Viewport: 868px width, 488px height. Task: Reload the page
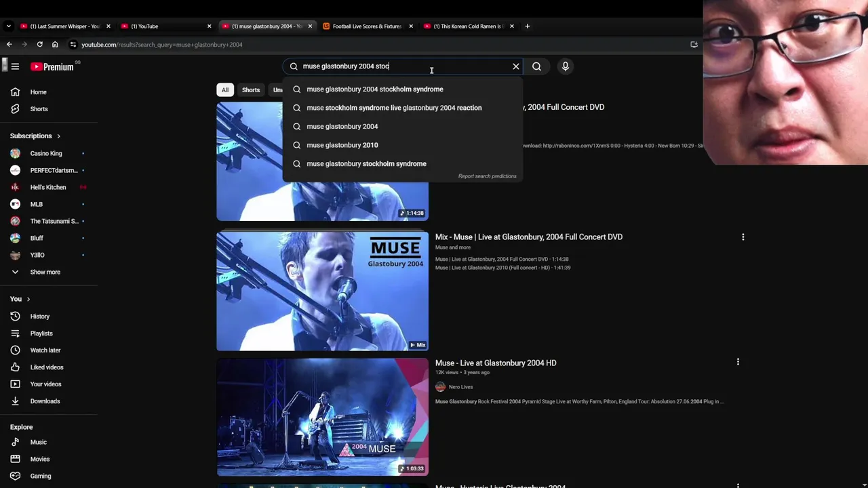point(39,45)
